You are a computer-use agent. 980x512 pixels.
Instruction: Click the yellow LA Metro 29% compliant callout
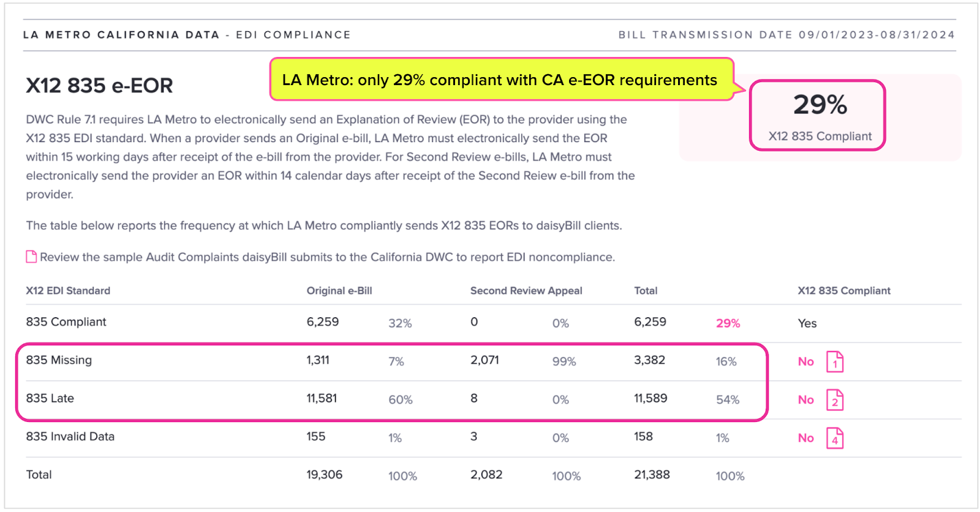[501, 80]
